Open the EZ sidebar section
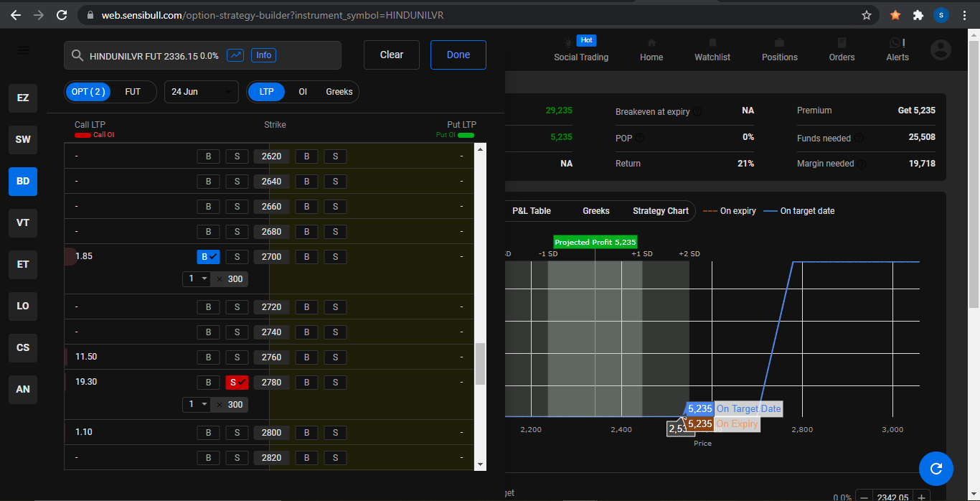Image resolution: width=980 pixels, height=501 pixels. [23, 98]
